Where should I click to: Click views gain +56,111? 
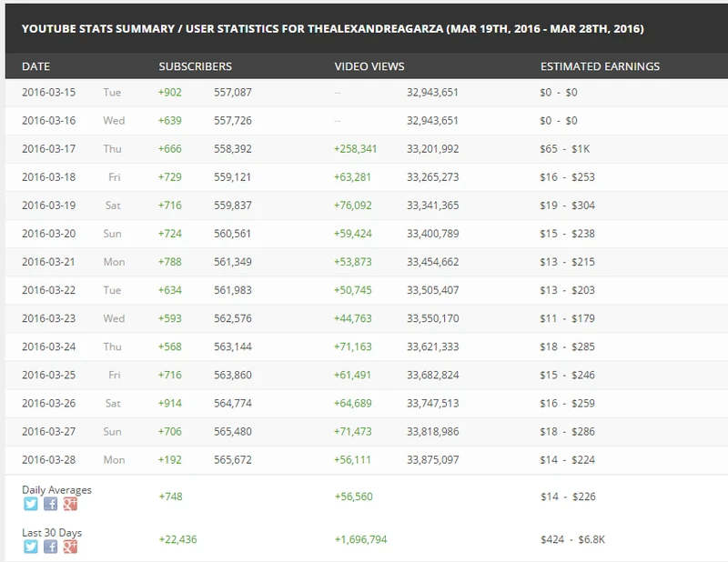352,460
